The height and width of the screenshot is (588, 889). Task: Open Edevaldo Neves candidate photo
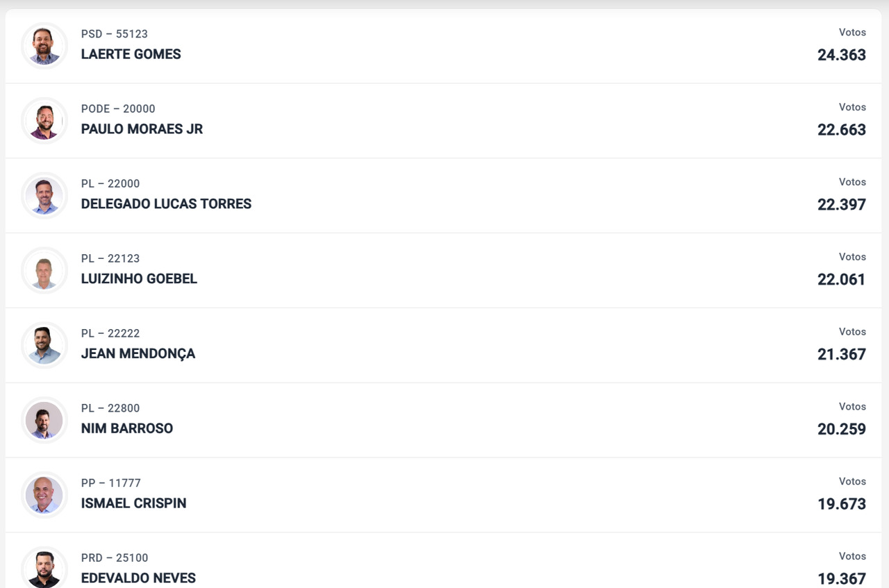44,569
